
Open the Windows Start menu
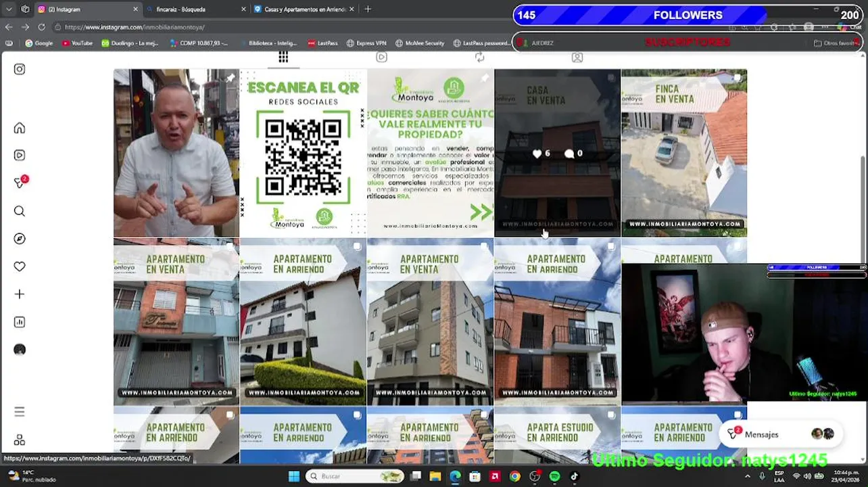pyautogui.click(x=294, y=476)
